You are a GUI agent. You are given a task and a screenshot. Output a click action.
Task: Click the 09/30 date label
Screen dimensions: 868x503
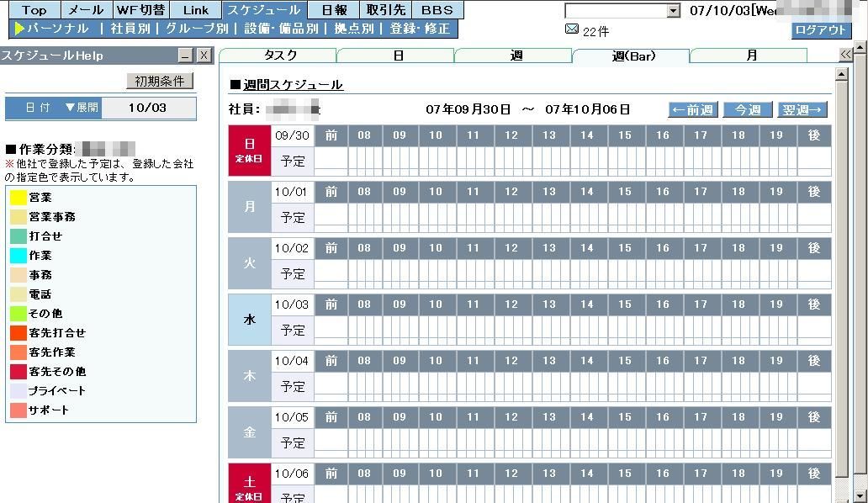point(293,135)
